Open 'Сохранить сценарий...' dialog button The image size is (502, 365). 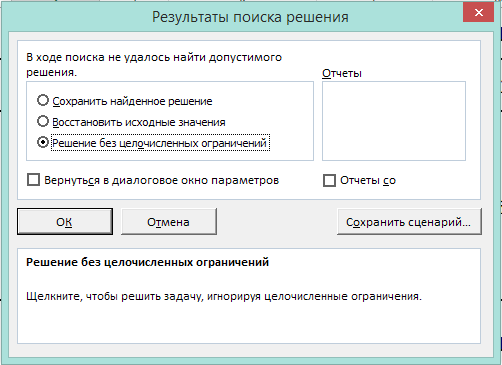pyautogui.click(x=409, y=222)
